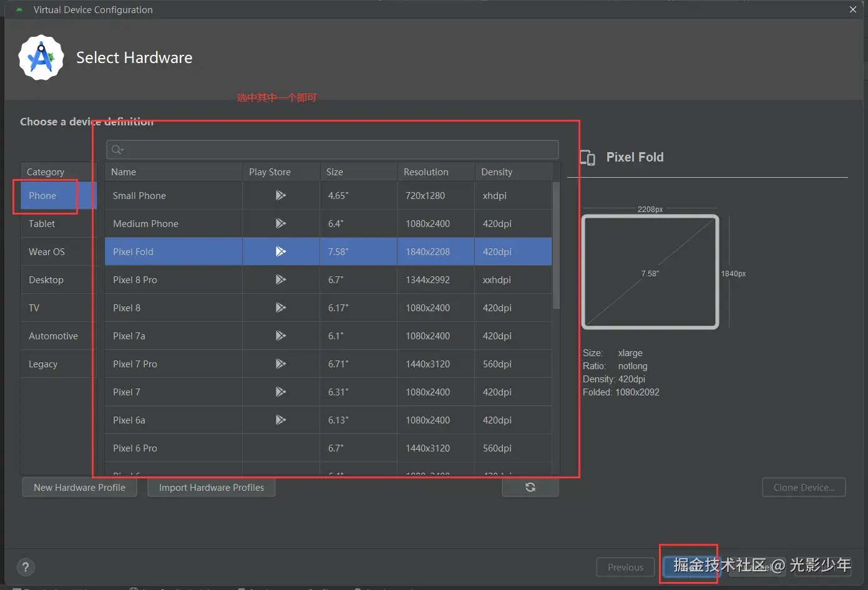
Task: Sort by the Name column header
Action: click(x=173, y=172)
